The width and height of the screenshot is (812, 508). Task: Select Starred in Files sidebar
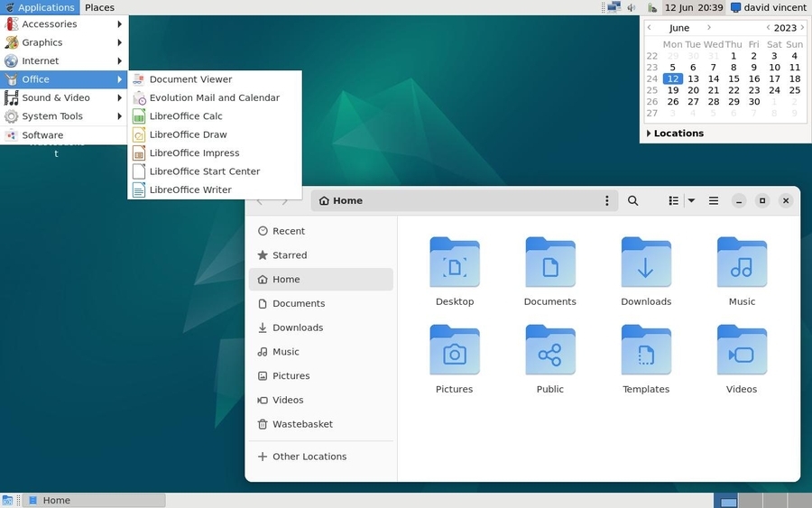click(321, 255)
